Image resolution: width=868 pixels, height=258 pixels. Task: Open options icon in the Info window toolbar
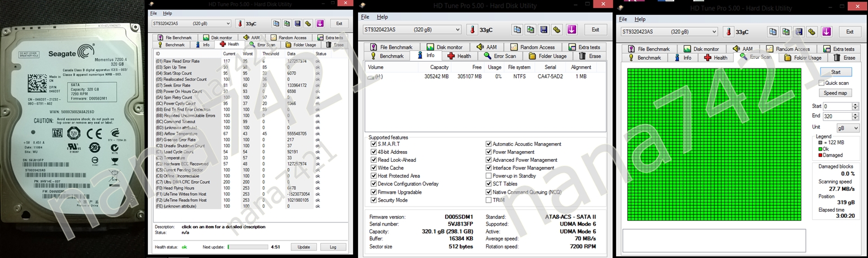(x=556, y=29)
